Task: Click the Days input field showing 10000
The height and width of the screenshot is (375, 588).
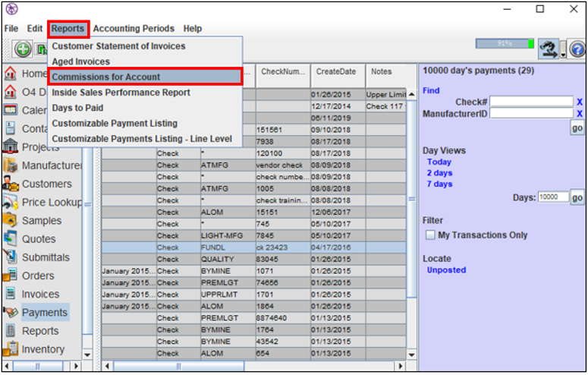Action: pyautogui.click(x=554, y=197)
